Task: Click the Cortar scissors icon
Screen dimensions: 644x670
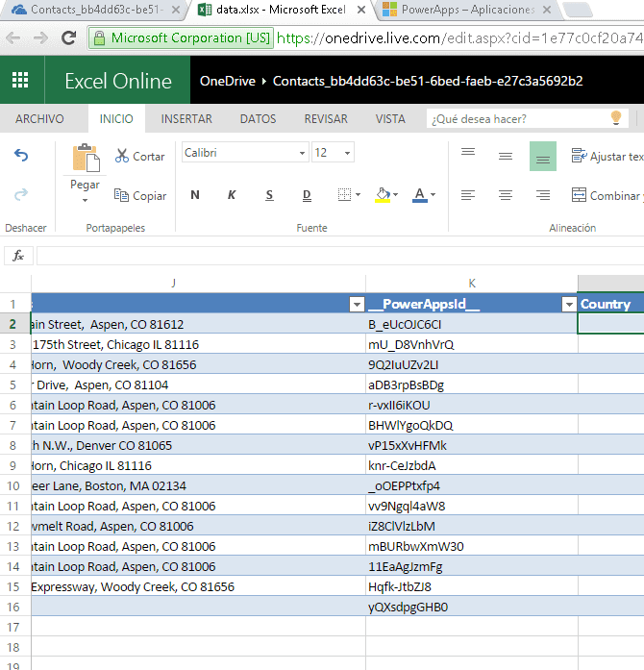Action: point(122,156)
